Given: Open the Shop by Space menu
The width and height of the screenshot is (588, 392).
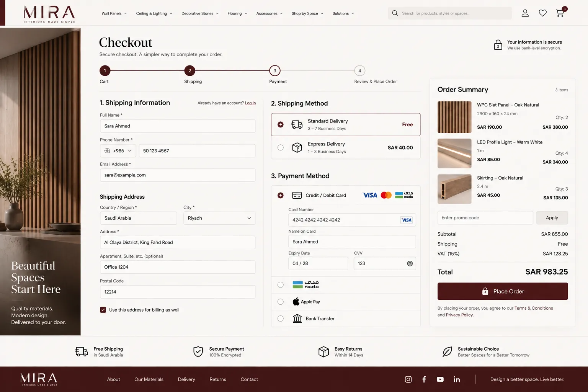Looking at the screenshot, I should point(307,13).
